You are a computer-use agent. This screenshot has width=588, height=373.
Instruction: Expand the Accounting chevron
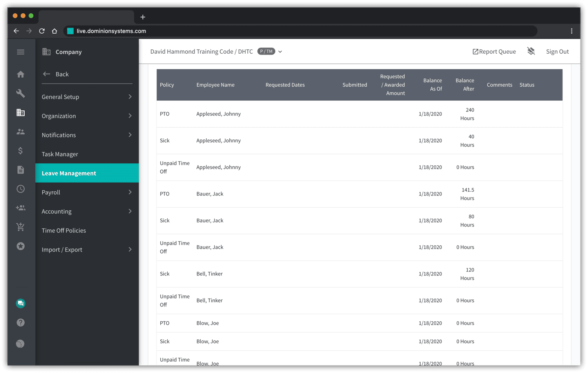[x=130, y=211]
